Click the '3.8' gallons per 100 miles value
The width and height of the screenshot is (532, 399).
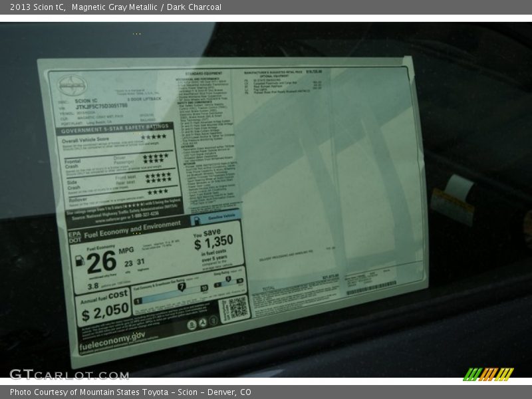(93, 287)
